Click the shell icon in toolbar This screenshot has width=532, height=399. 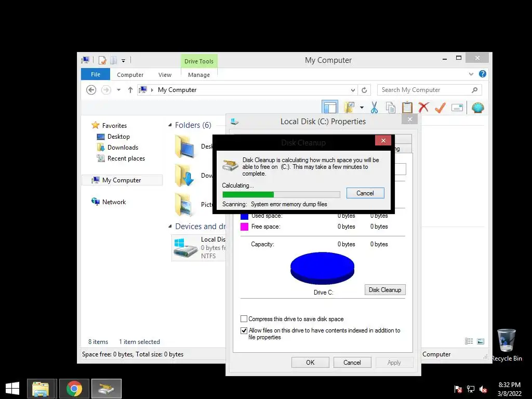coord(478,108)
